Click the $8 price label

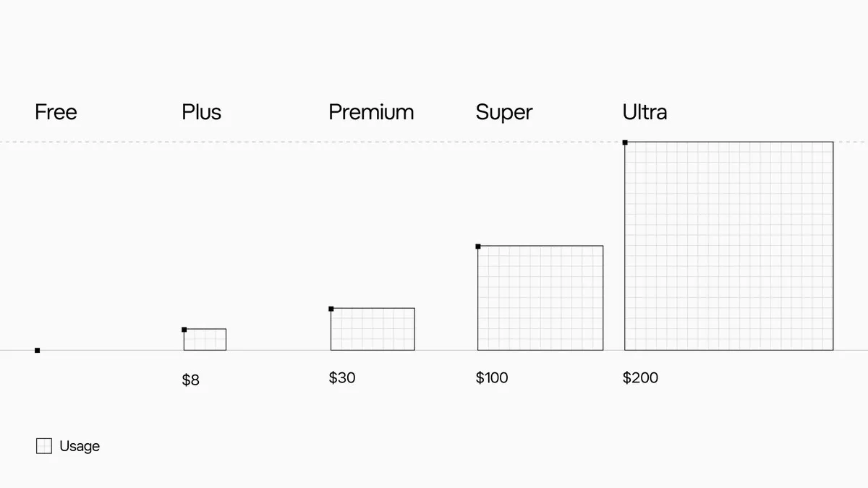pyautogui.click(x=191, y=380)
